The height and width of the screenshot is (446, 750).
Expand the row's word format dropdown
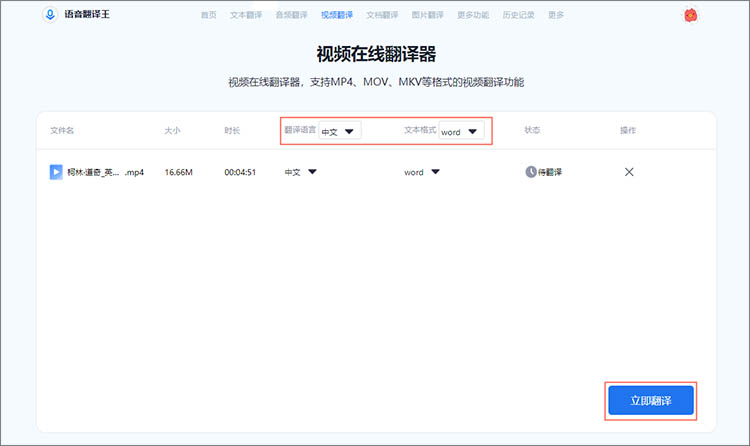[x=422, y=172]
